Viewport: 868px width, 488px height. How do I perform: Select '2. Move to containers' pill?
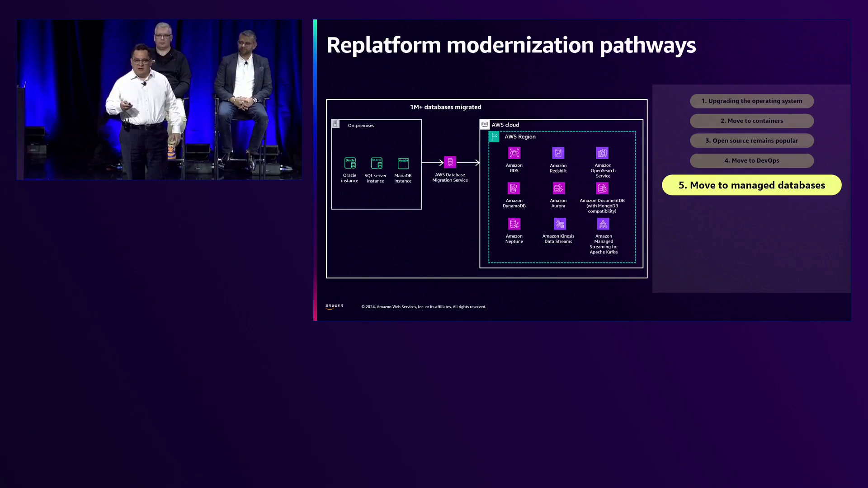pyautogui.click(x=752, y=121)
